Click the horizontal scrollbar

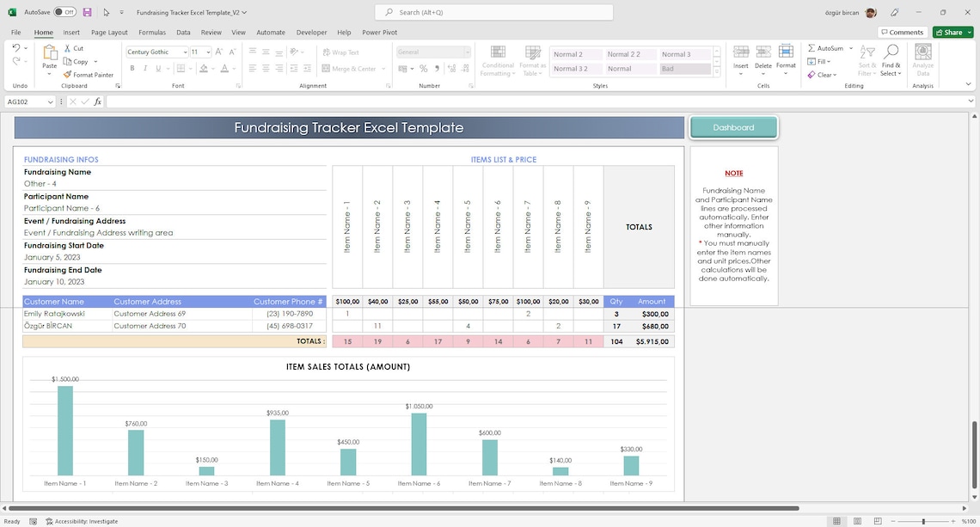pos(404,508)
